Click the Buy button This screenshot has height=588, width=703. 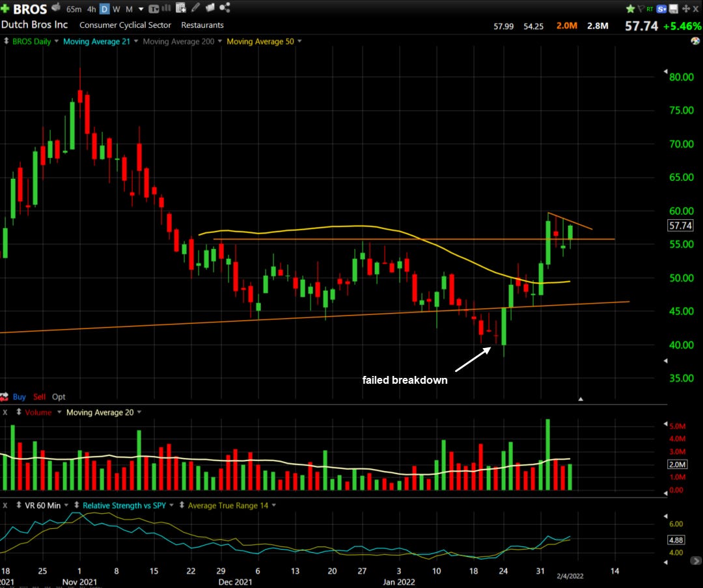(x=20, y=397)
